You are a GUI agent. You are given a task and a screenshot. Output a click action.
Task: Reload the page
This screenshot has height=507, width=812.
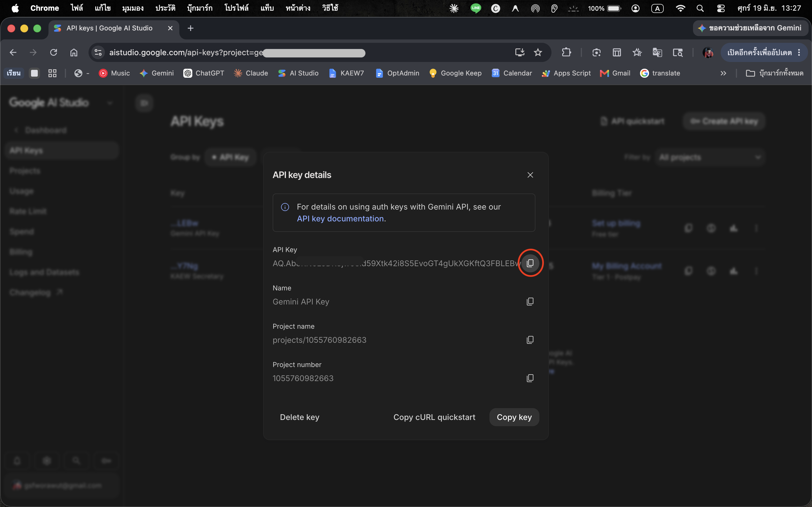click(54, 53)
